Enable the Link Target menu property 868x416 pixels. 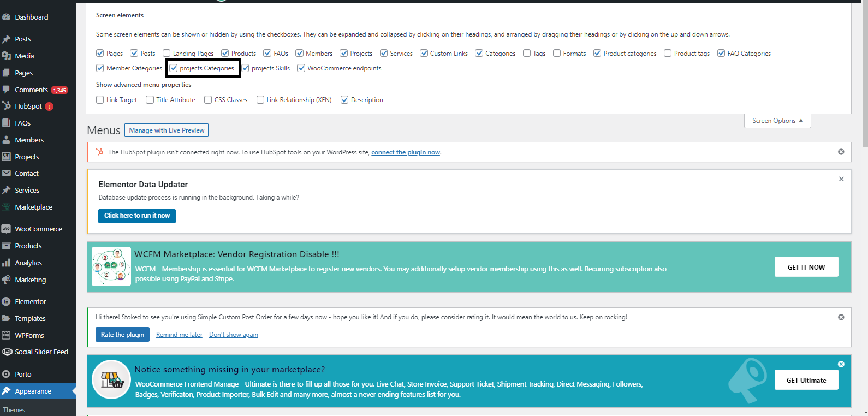(x=100, y=100)
